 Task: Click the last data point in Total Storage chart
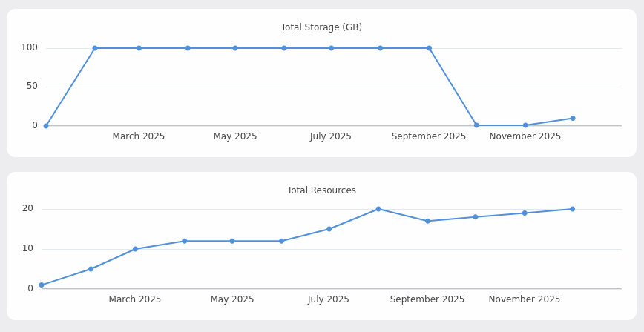572,119
